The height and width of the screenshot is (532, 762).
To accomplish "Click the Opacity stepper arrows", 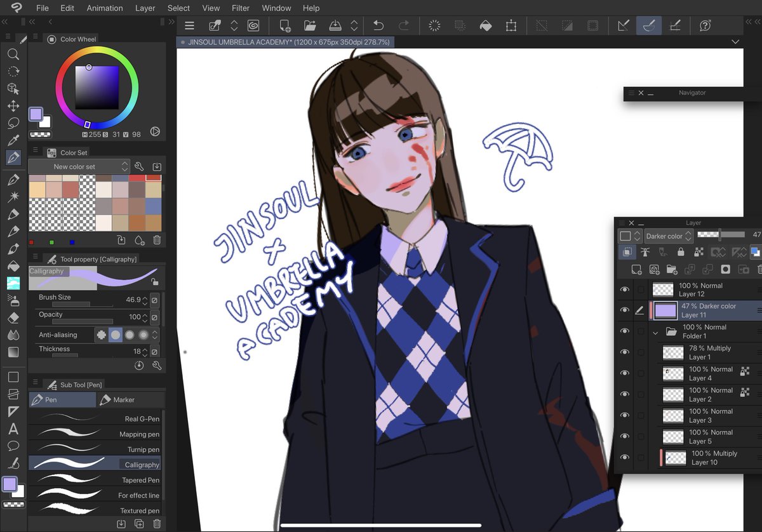I will (145, 317).
